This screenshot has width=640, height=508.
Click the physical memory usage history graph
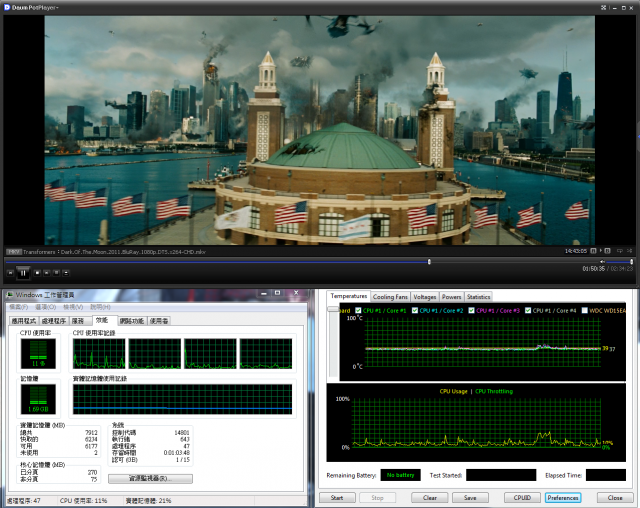(182, 399)
